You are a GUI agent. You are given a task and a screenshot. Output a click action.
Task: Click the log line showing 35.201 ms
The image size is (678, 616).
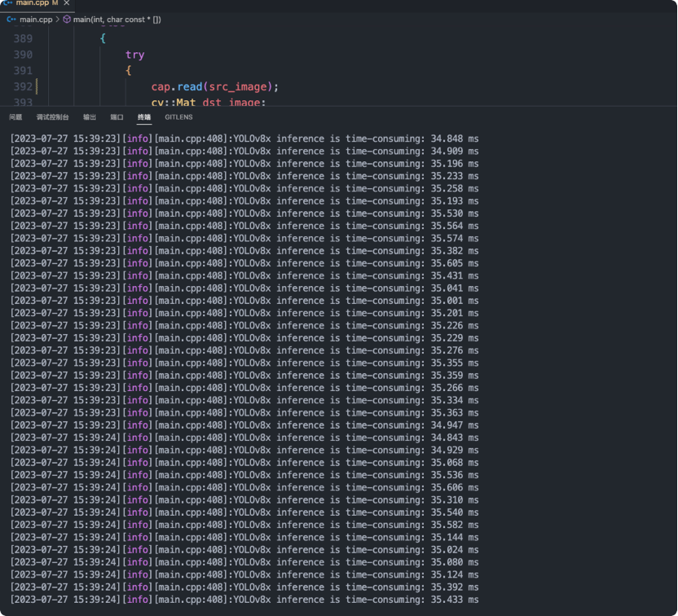tap(244, 314)
